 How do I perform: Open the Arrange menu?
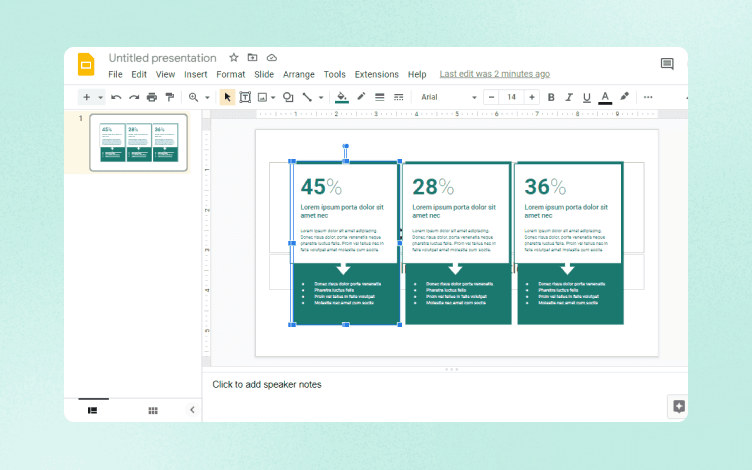299,74
